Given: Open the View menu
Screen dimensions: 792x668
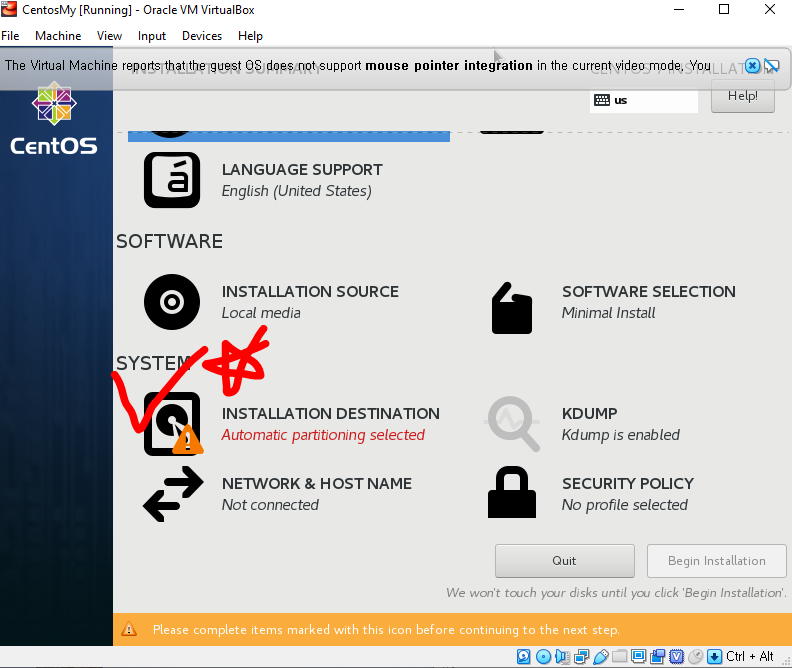Looking at the screenshot, I should coord(109,36).
